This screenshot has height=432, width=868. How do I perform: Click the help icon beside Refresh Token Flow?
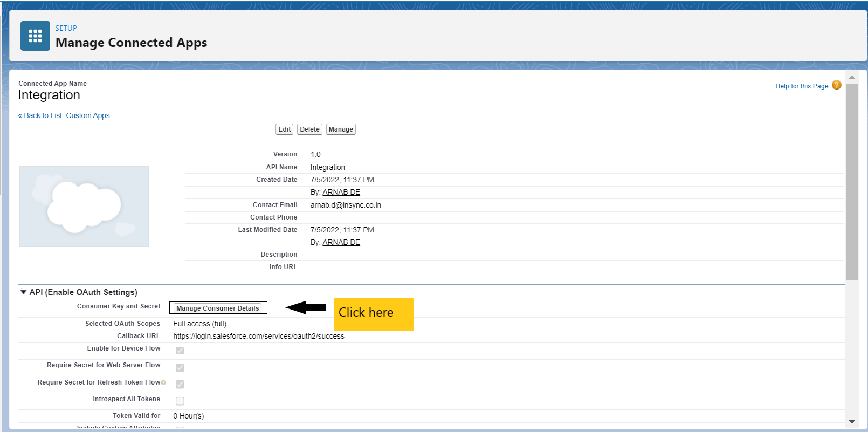(x=163, y=383)
